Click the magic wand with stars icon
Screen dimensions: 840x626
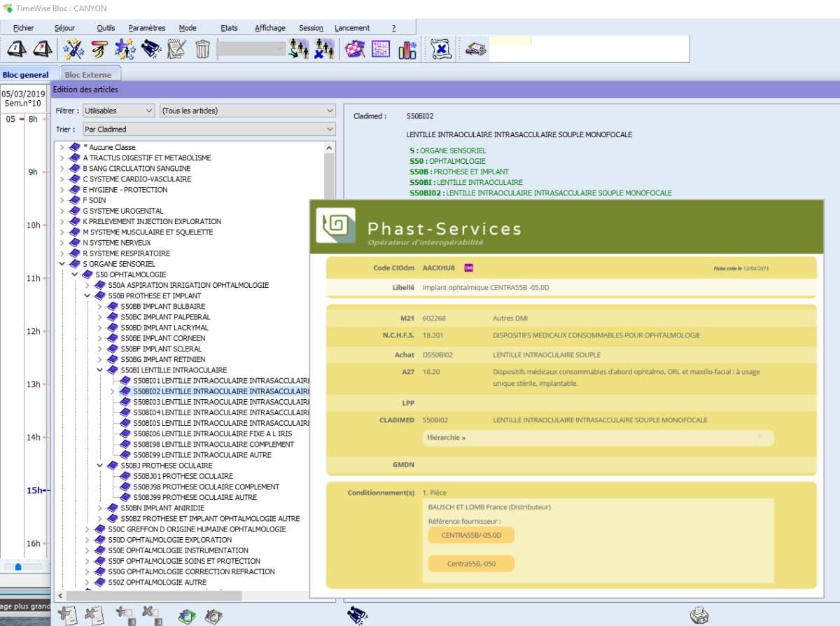73,49
